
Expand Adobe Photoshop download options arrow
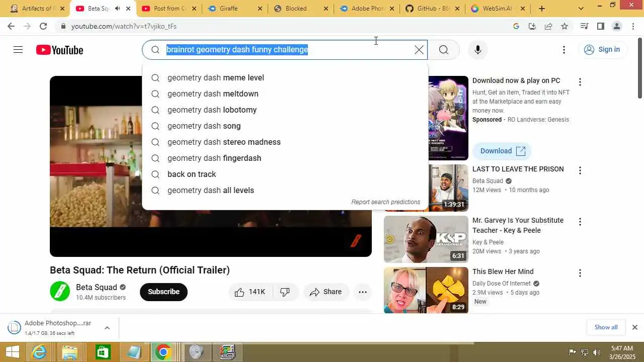[107, 328]
